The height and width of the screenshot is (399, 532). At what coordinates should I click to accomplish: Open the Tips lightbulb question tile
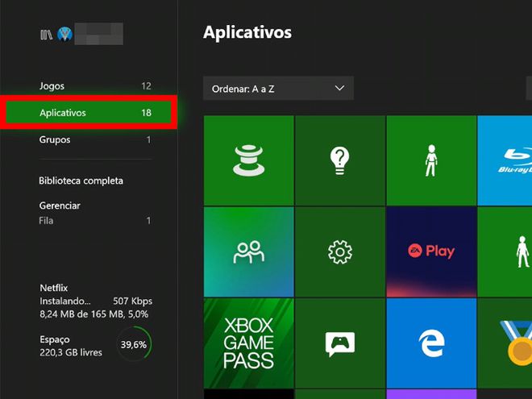pos(340,160)
